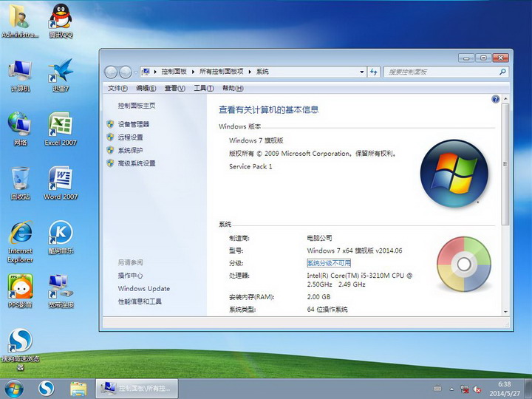The image size is (532, 399).
Task: Open the 文件(F) menu
Action: 117,88
